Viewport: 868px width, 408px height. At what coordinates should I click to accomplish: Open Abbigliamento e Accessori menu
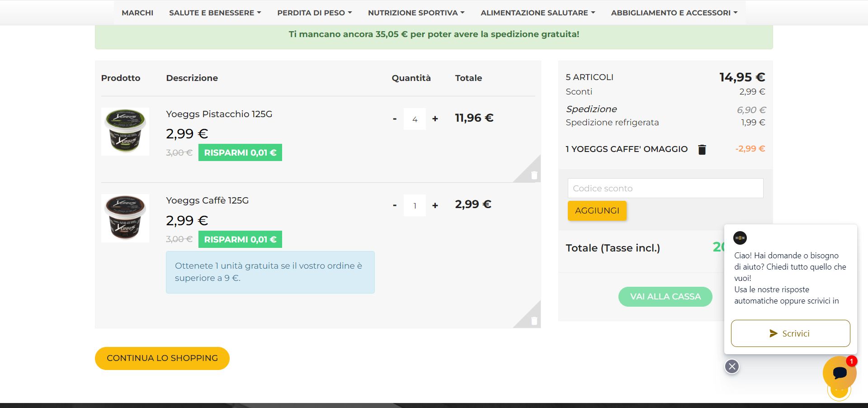pos(674,13)
